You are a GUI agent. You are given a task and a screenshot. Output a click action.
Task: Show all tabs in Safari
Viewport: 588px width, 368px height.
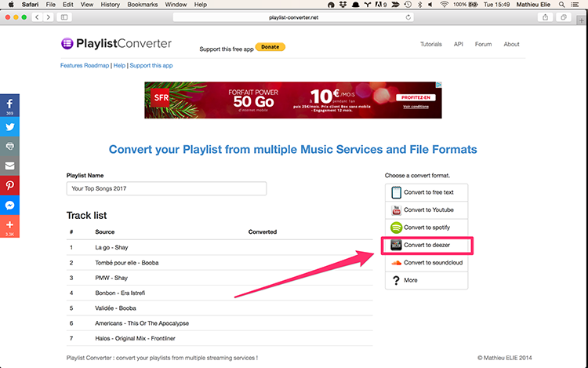pos(563,17)
